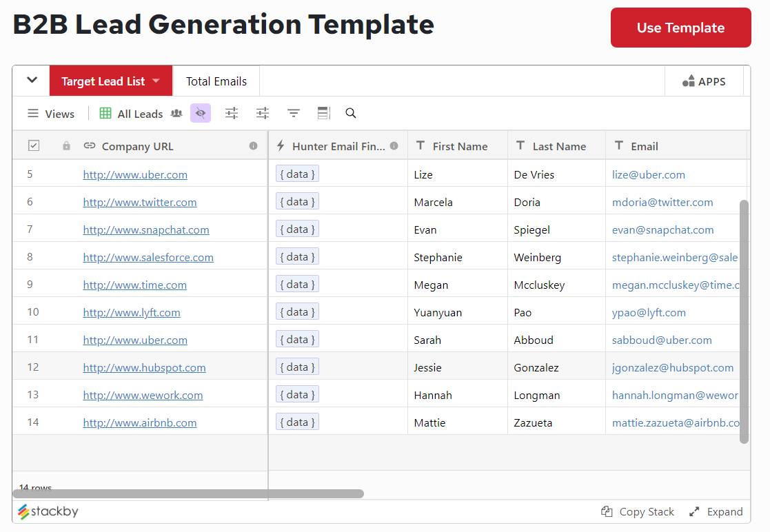The height and width of the screenshot is (532, 770).
Task: Expand the Target Lead List dropdown arrow
Action: [x=156, y=81]
